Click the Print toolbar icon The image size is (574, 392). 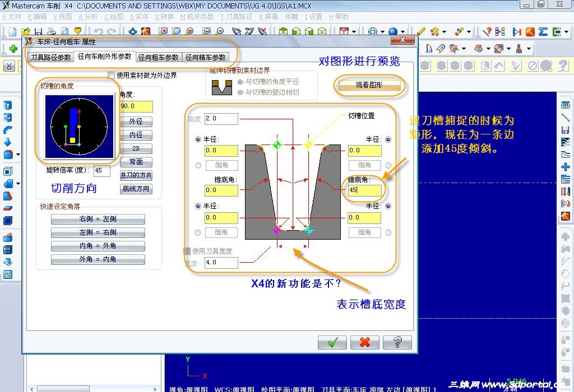pyautogui.click(x=52, y=31)
